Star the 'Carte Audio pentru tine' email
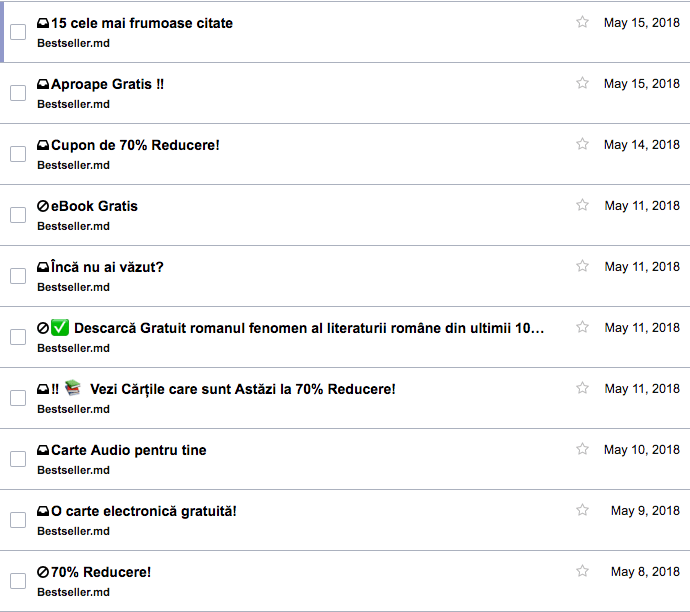This screenshot has width=690, height=612. (x=582, y=449)
